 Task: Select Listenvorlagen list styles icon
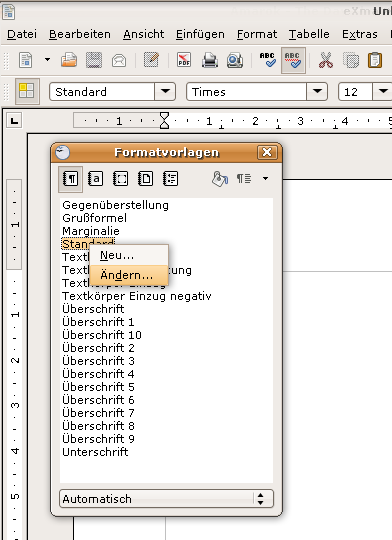tap(171, 179)
